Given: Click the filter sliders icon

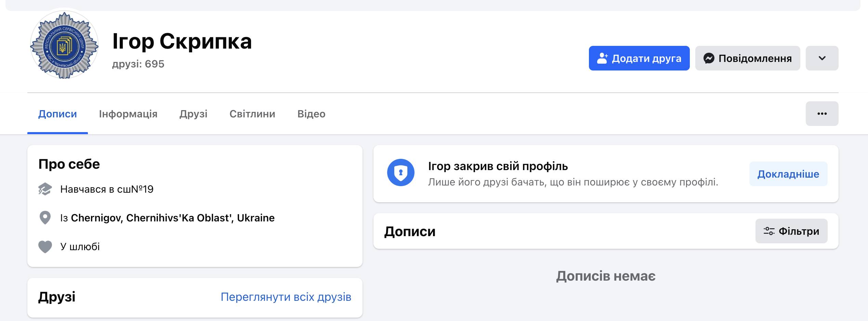Looking at the screenshot, I should 769,231.
